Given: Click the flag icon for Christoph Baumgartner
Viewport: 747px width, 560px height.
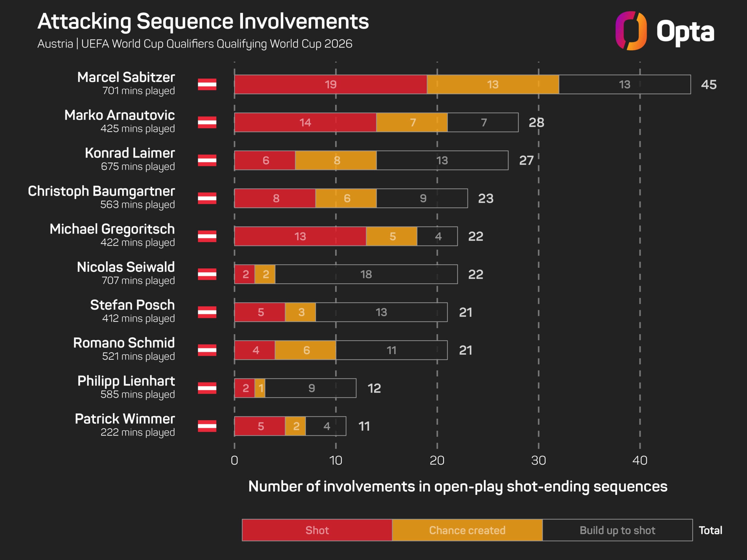Looking at the screenshot, I should tap(207, 198).
